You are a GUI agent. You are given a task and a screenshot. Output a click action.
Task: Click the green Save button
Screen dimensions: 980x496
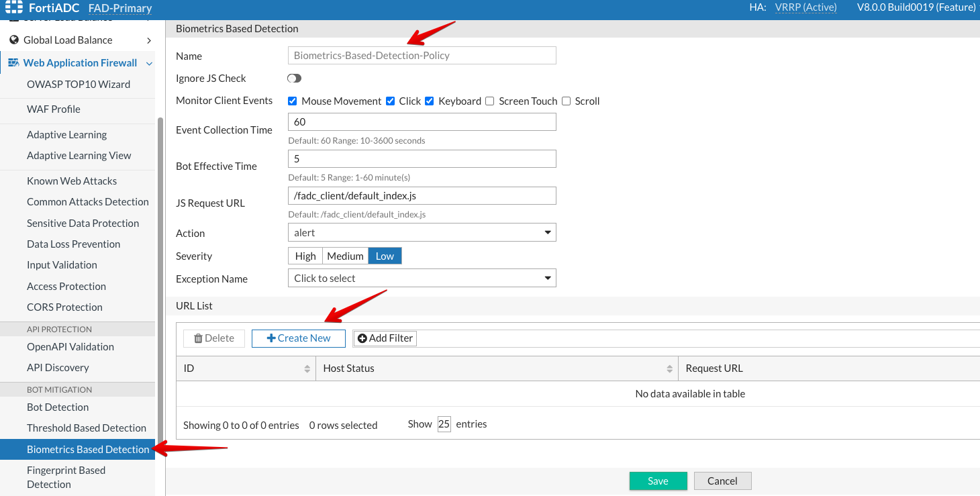point(658,481)
